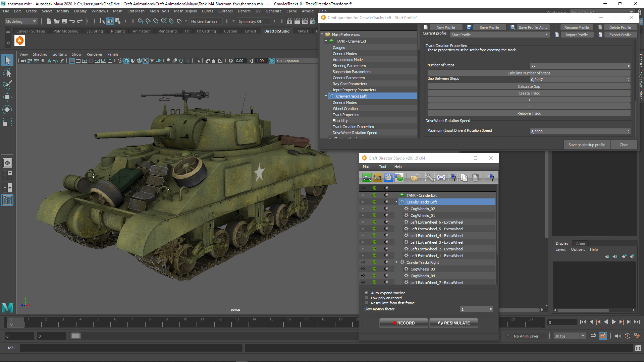Viewport: 644px width, 362px height.
Task: Click the Rotate tool in Maya toolbox
Action: 7,110
